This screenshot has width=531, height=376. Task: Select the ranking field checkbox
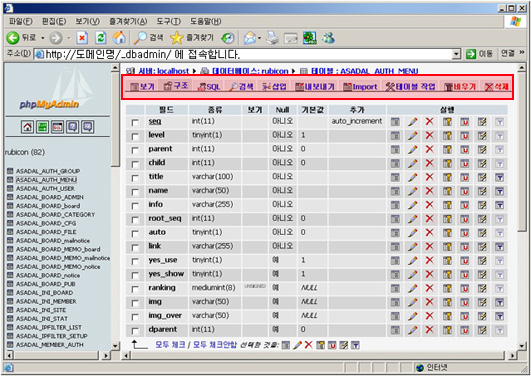[x=135, y=289]
